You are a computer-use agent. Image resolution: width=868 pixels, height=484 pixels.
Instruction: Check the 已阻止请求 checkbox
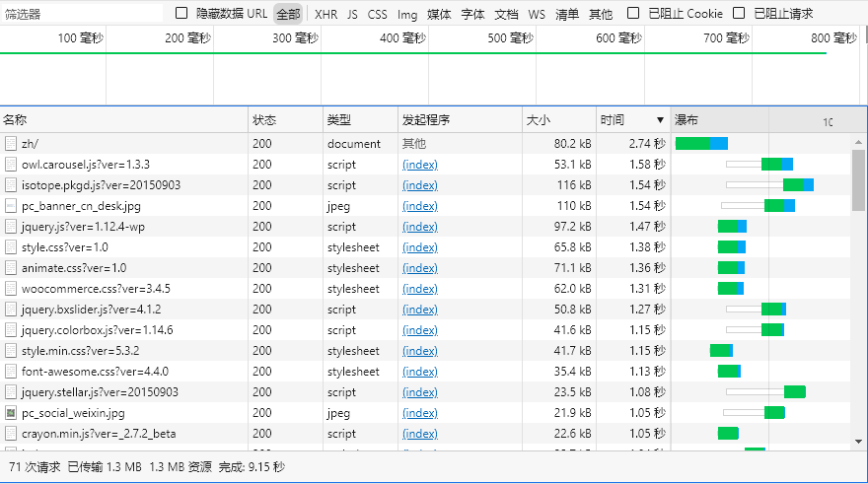740,14
